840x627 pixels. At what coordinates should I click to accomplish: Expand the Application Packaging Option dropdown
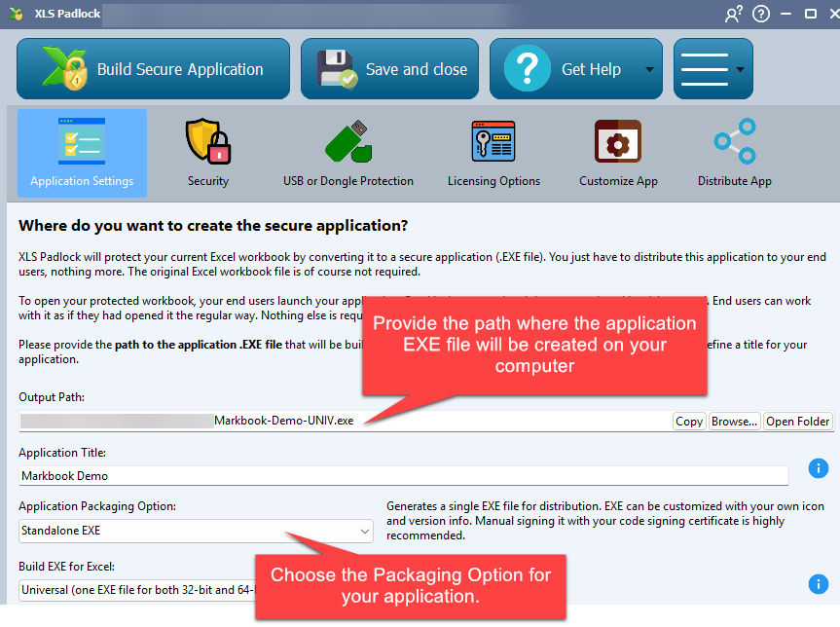(196, 531)
